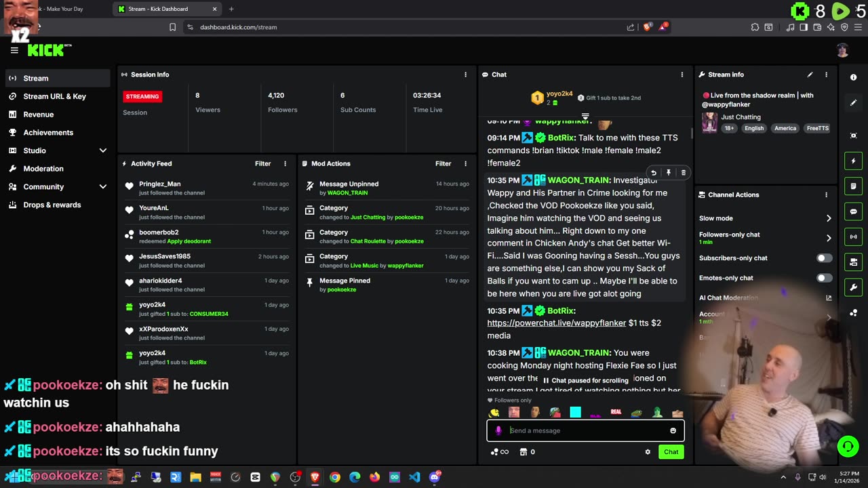Resume chat via Chat paused for scrolling
The width and height of the screenshot is (868, 488).
(x=586, y=380)
